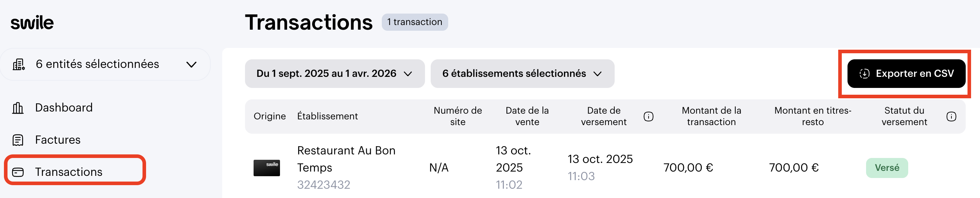Click the Factures receipt icon
Image resolution: width=980 pixels, height=198 pixels.
[18, 140]
